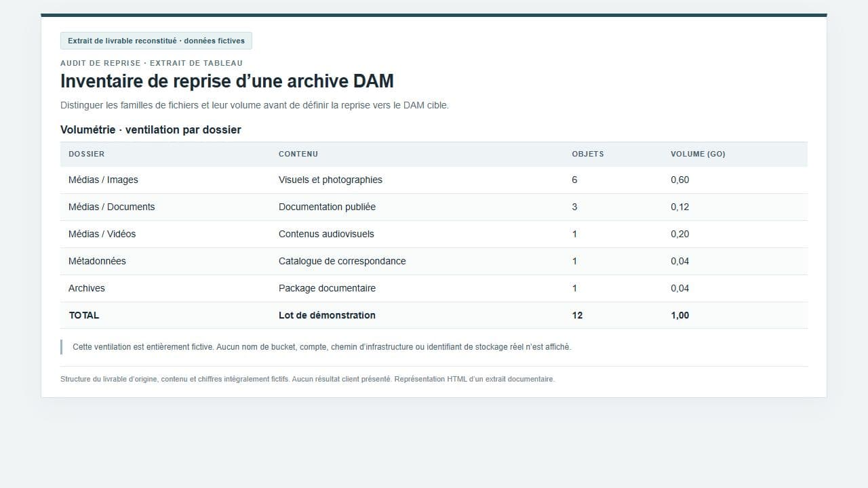The image size is (868, 488).
Task: Click the note starting 'Cette ventilation est entièrement fictive'
Action: click(321, 347)
